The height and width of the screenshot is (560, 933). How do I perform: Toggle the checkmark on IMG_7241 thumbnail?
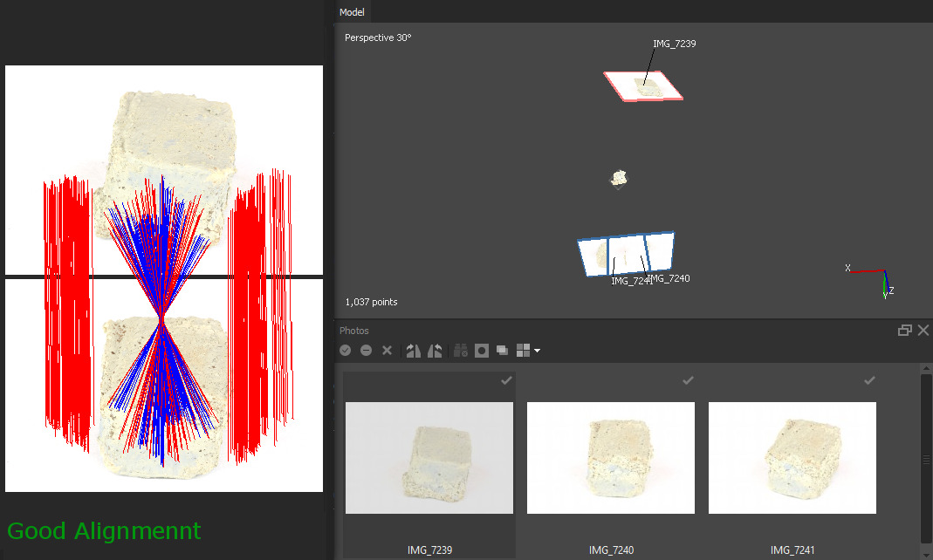pos(869,380)
